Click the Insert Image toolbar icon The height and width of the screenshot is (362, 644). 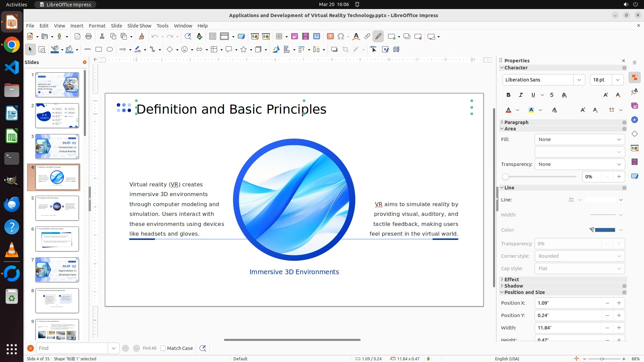pos(294,37)
